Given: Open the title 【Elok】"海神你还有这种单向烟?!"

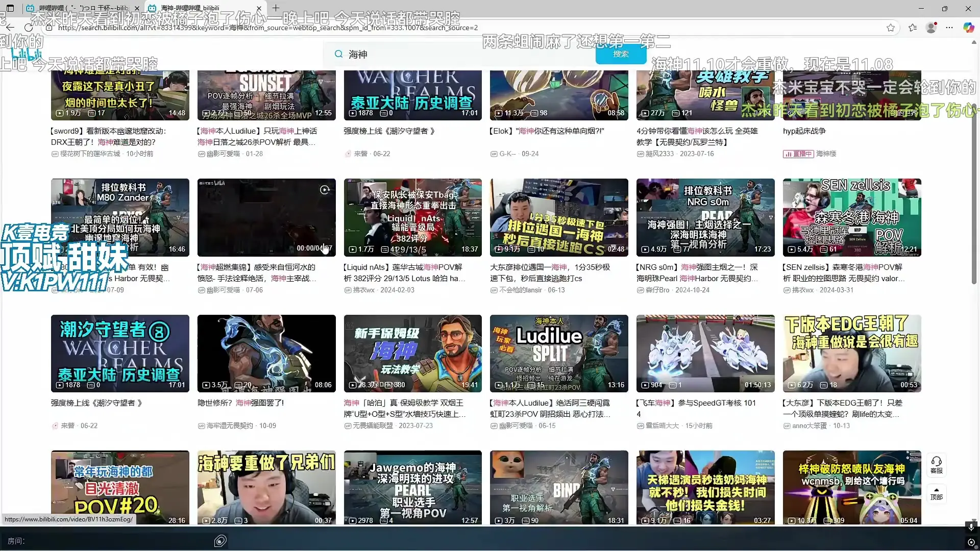Looking at the screenshot, I should click(547, 131).
